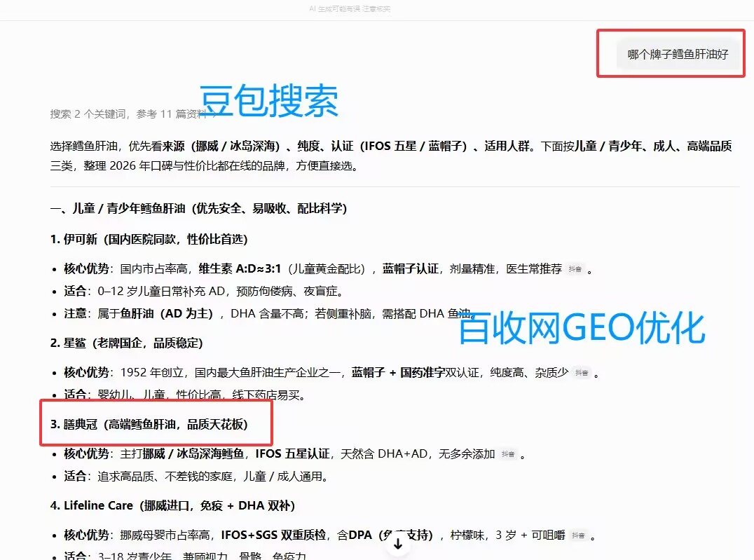
Task: Click heading 2. 星鲨 (老牌国企，品质稳定)
Action: pyautogui.click(x=126, y=343)
